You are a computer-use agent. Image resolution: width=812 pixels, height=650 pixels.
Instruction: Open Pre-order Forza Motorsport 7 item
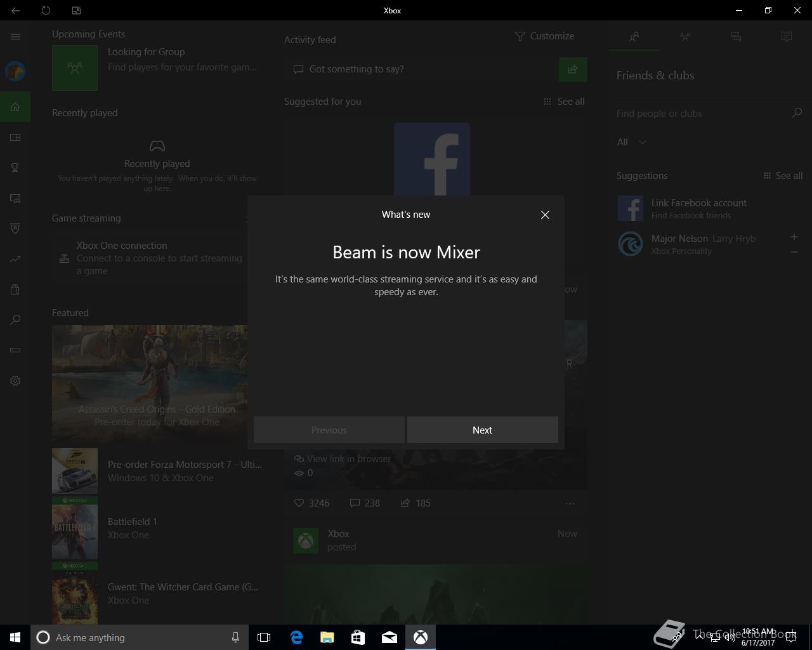click(x=157, y=471)
